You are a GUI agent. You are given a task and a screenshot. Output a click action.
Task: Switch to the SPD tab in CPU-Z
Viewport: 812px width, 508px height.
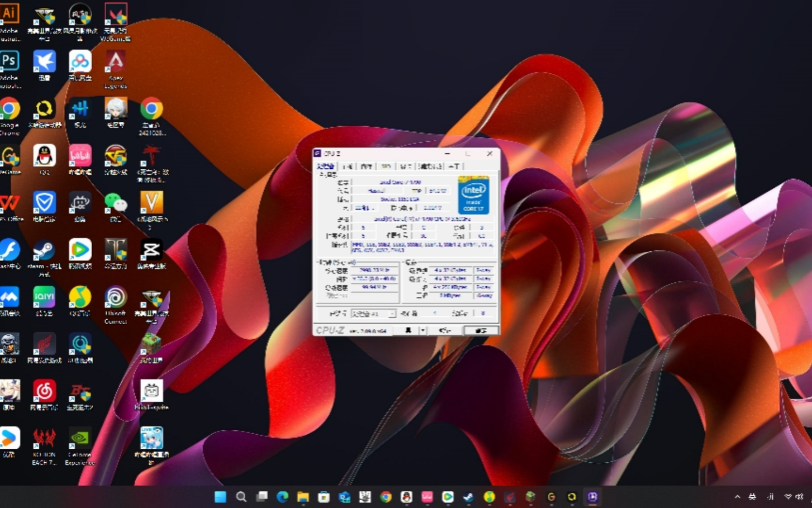click(x=386, y=166)
